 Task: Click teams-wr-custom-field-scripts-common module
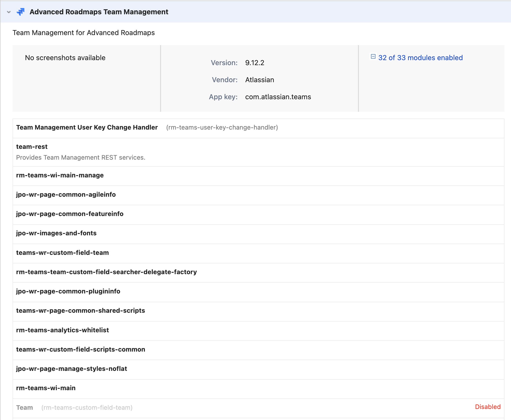pyautogui.click(x=80, y=349)
